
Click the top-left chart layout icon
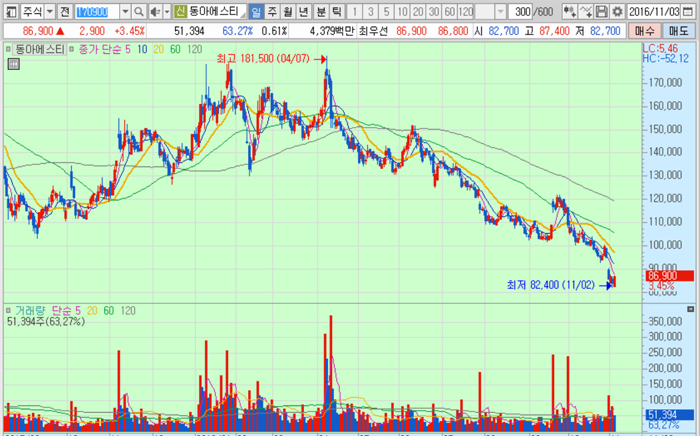9,11
